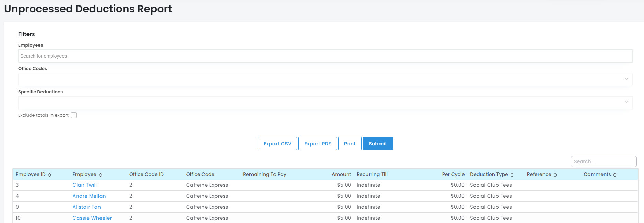Sort by Deduction Type using arrows icon

tap(512, 175)
